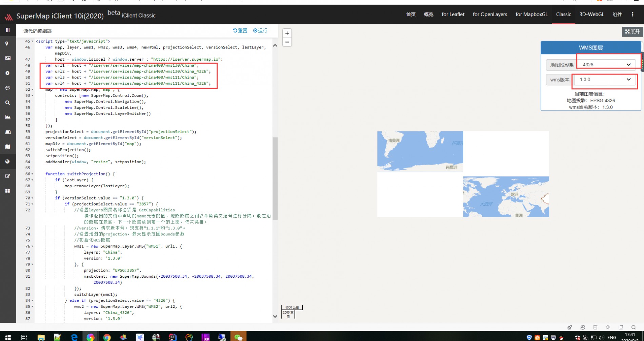Viewport: 644px width, 341px height.
Task: Open the globe sidebar category
Action: click(x=7, y=162)
